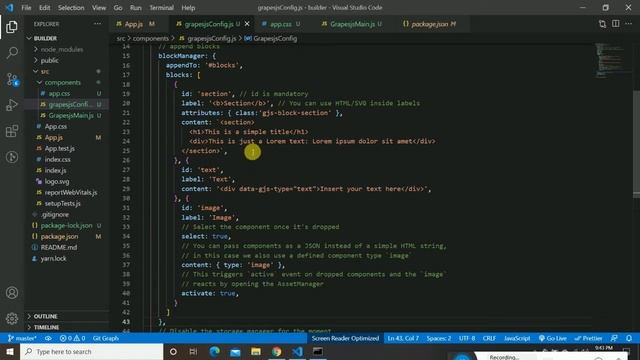Click the master branch status bar item
The width and height of the screenshot is (640, 360).
22,338
